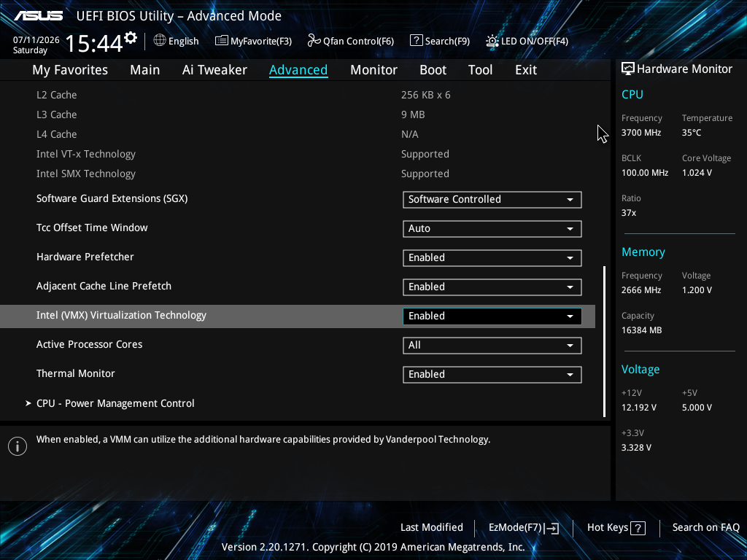The image size is (747, 560).
Task: Click the MyFavorite list icon
Action: (x=222, y=41)
